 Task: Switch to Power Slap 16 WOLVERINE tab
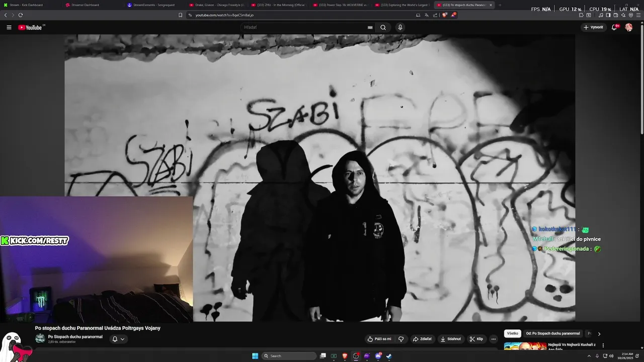click(x=340, y=5)
